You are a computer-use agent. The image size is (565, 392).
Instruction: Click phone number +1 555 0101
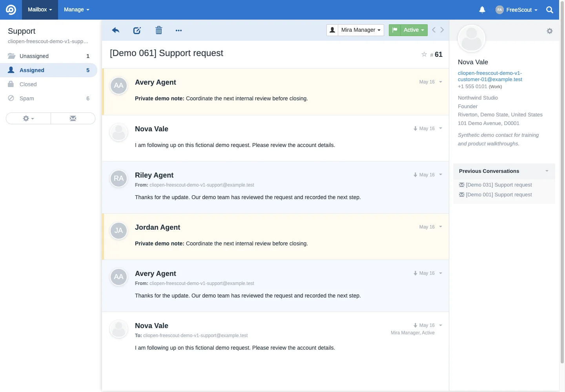(x=472, y=86)
